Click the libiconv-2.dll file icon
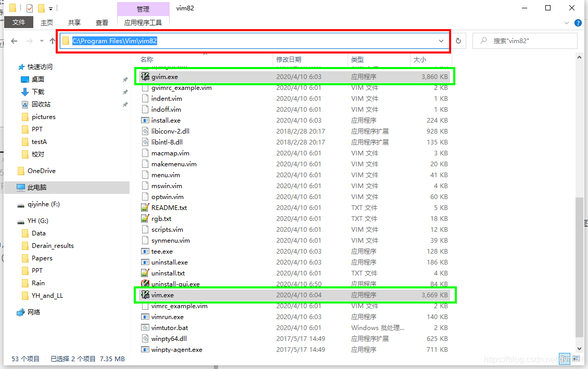Viewport: 588px width, 369px height. click(x=145, y=131)
